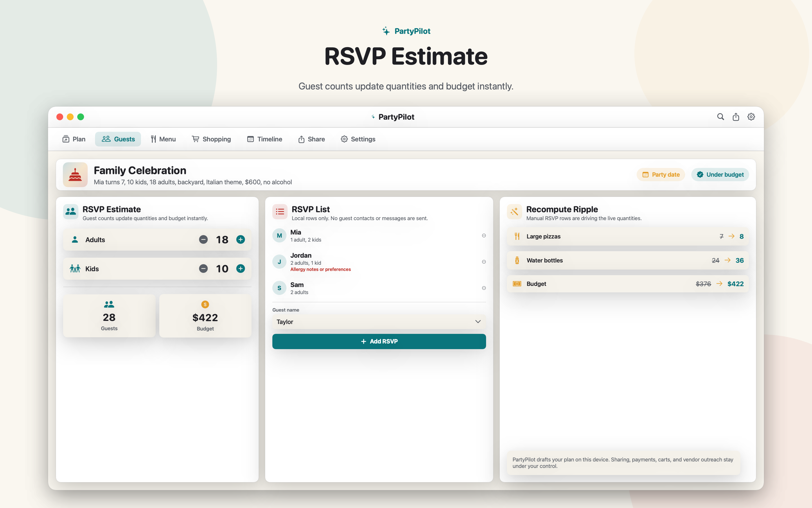Click the Adults count value 18
Image resolution: width=812 pixels, height=508 pixels.
coord(222,240)
